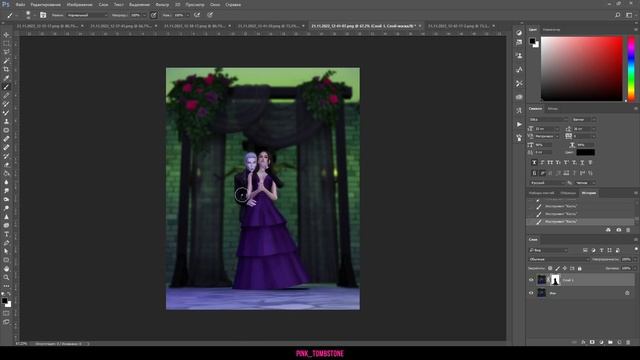
Task: Open the font style dropdown
Action: tap(584, 120)
